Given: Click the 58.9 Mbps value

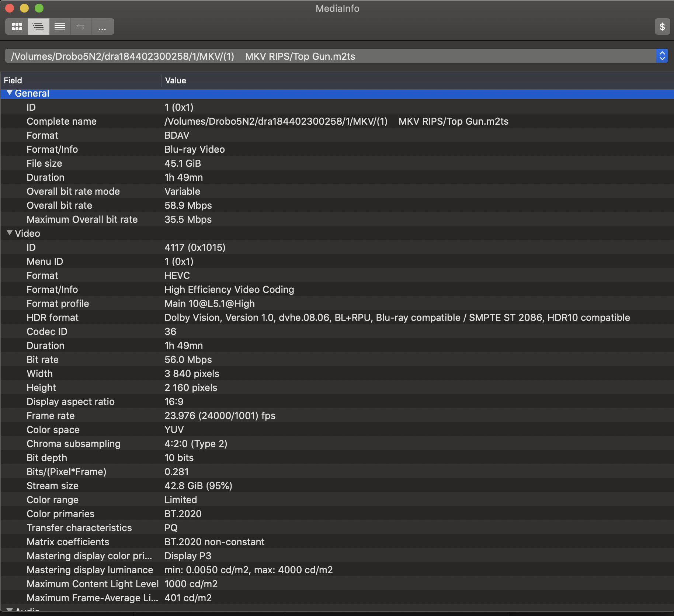Looking at the screenshot, I should pos(188,205).
